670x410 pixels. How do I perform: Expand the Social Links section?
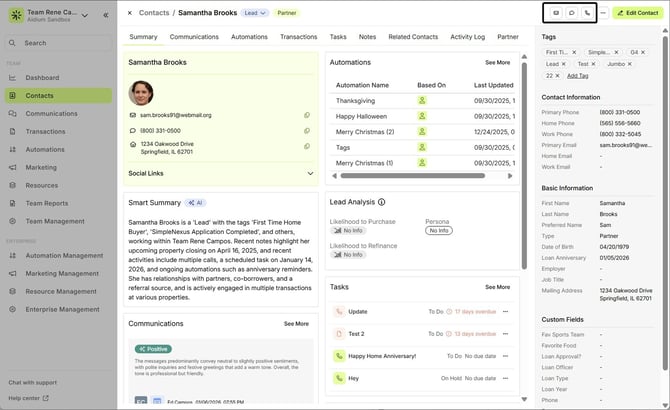pyautogui.click(x=309, y=173)
